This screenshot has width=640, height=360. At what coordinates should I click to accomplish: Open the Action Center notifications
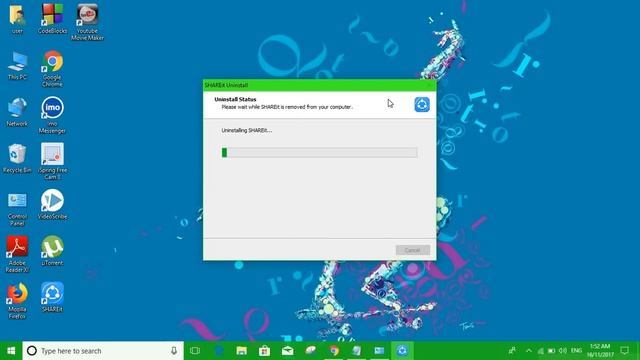click(625, 351)
